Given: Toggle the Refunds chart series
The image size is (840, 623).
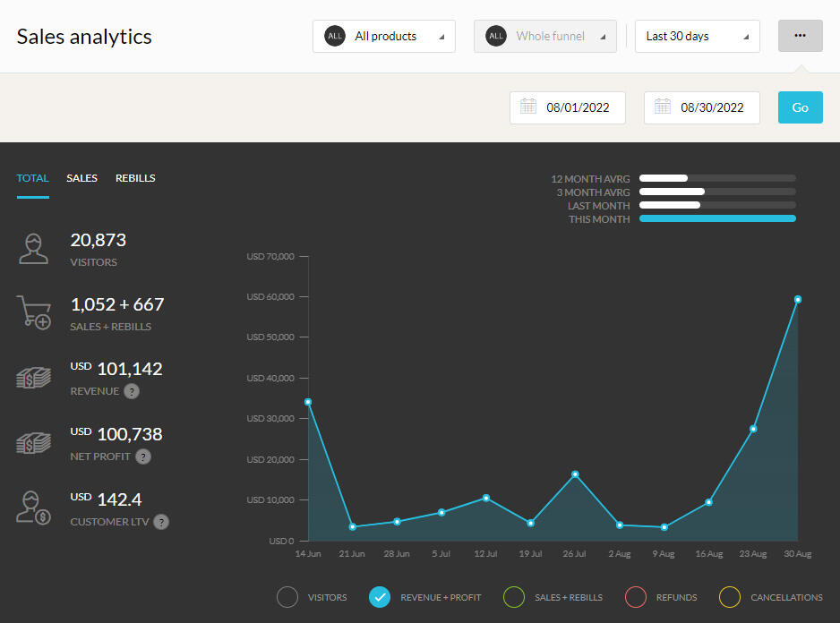Looking at the screenshot, I should pyautogui.click(x=636, y=597).
